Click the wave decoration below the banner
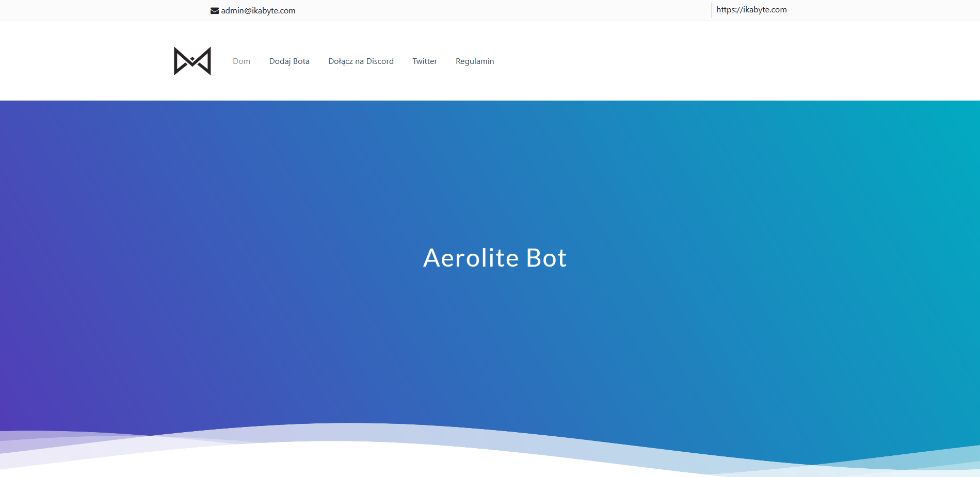980x477 pixels. 361,432
